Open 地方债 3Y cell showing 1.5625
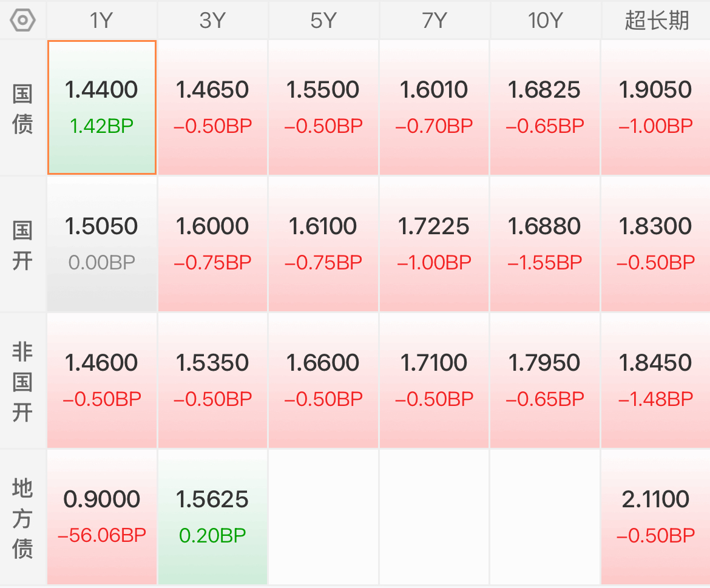Screen dimensions: 710x588 212,517
